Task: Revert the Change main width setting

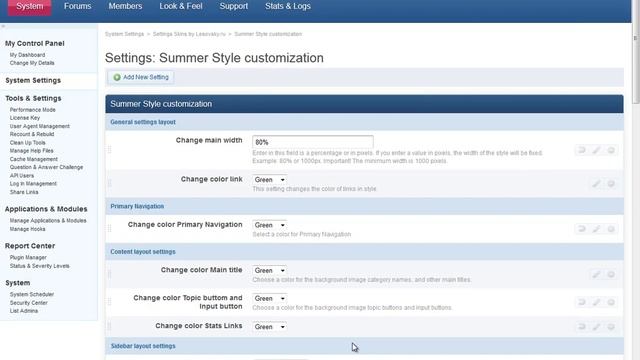Action: tap(582, 150)
